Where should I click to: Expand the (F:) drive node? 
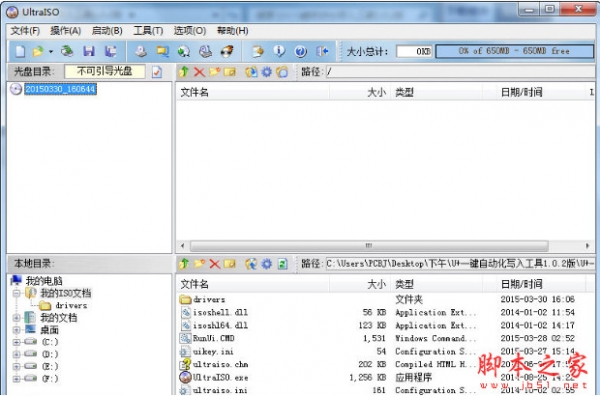coord(16,379)
